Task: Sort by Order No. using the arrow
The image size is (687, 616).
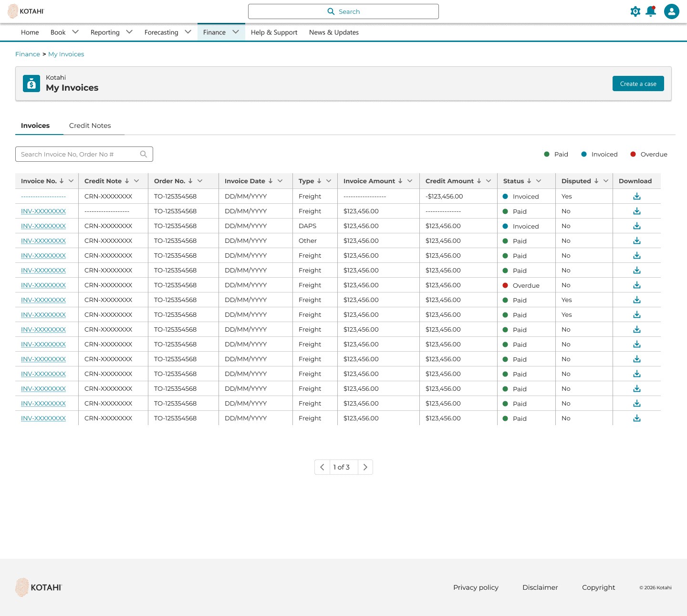Action: coord(190,181)
